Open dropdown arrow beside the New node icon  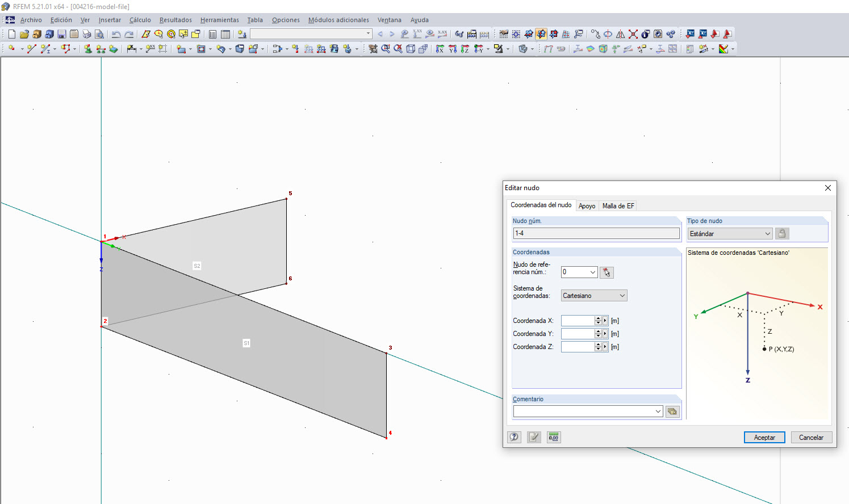(22, 49)
